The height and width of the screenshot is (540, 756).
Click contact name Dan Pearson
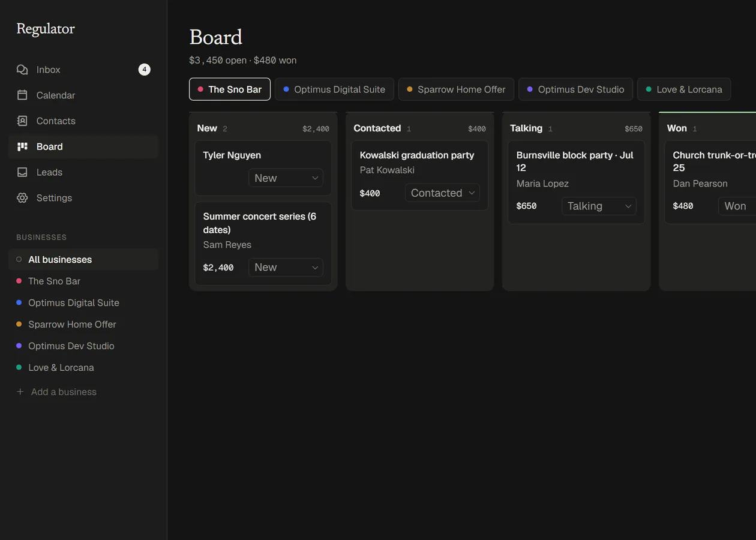tap(700, 184)
